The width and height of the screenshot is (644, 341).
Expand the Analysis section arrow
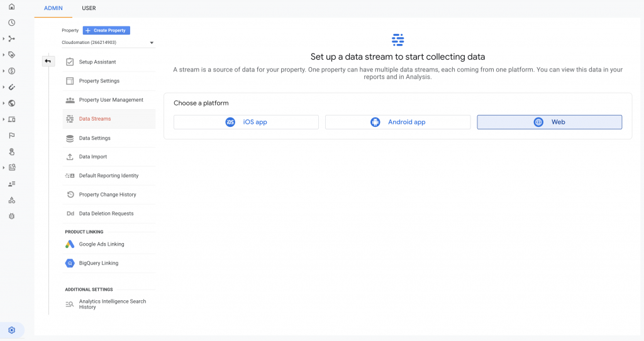(x=4, y=168)
